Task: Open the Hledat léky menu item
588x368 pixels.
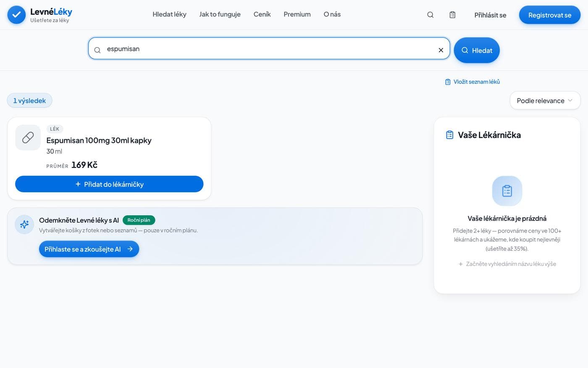Action: tap(169, 14)
